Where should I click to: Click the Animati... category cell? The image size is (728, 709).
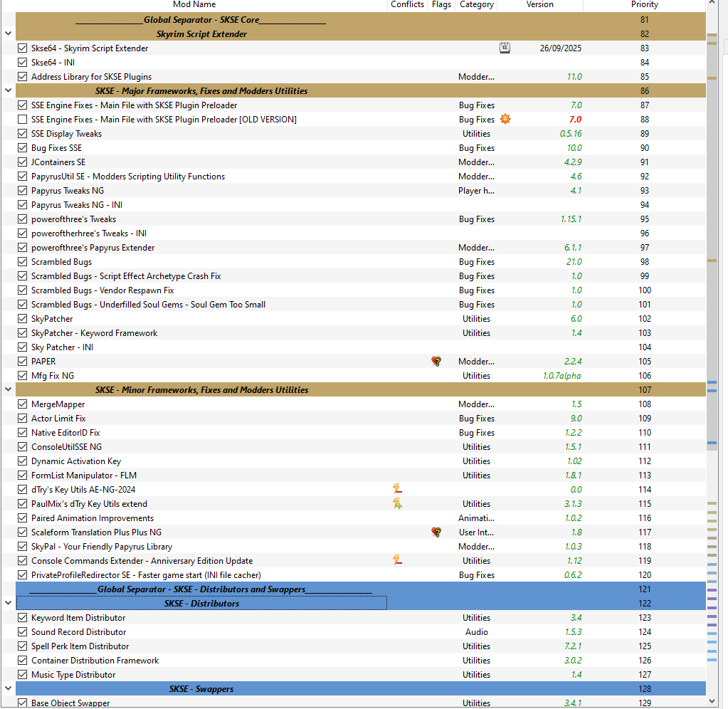476,518
